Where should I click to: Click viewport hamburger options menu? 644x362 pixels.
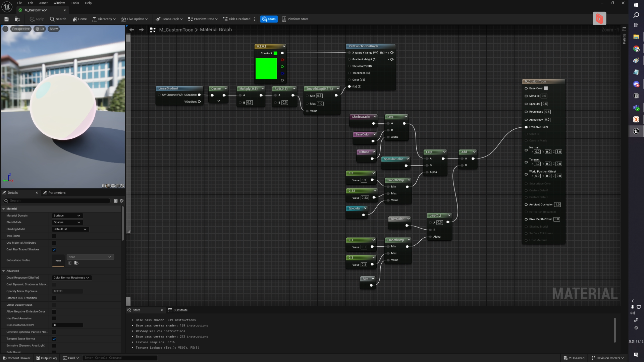(x=5, y=29)
